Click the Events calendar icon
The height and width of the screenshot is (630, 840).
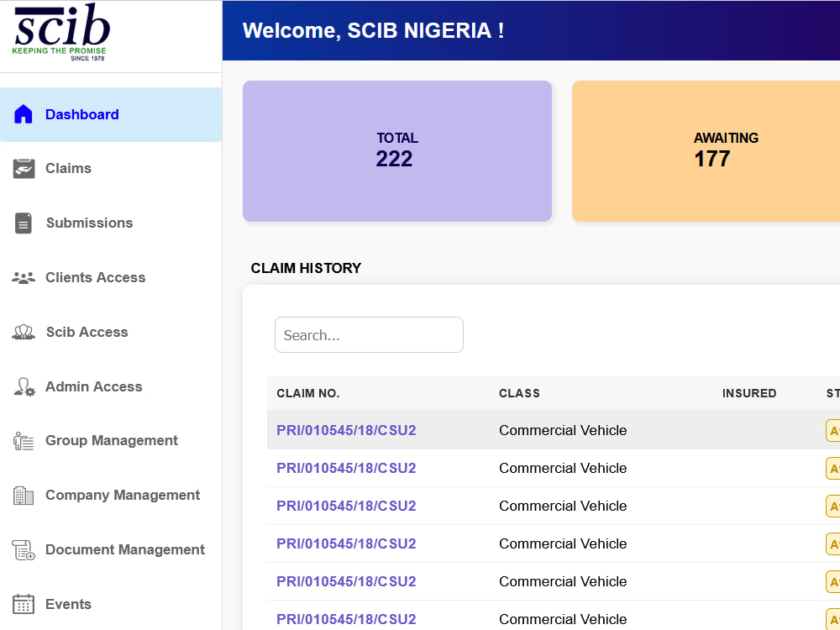[x=24, y=604]
